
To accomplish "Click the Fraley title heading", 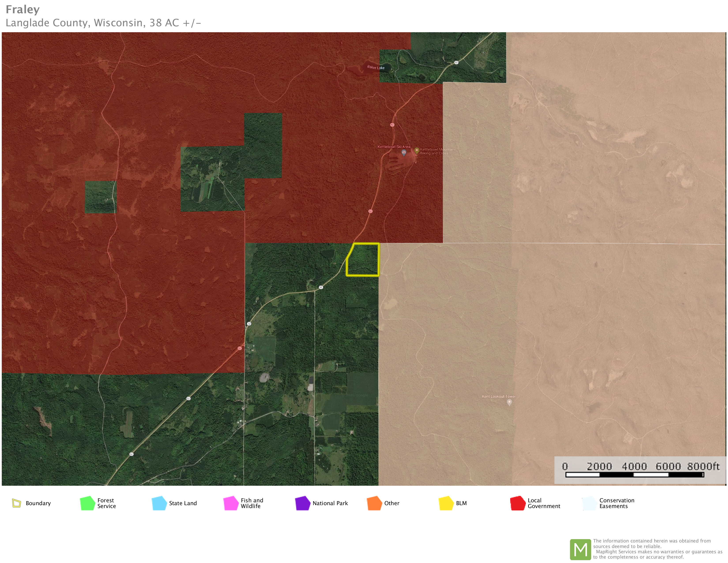I will tap(23, 10).
